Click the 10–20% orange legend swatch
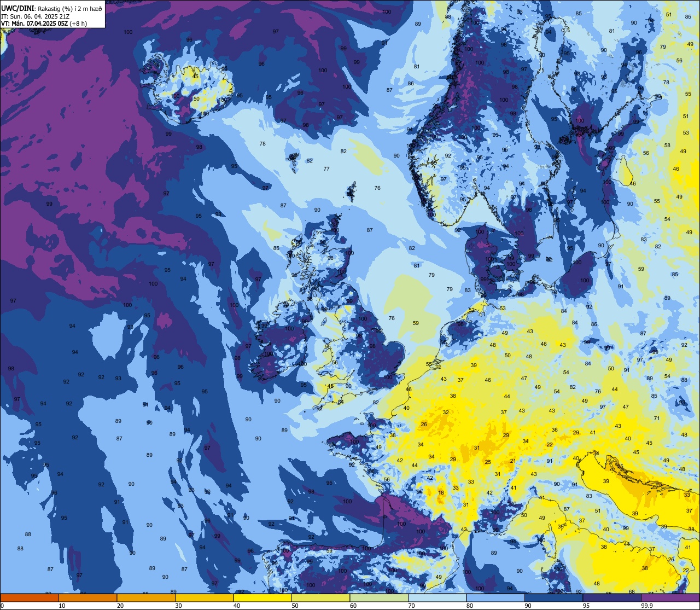Screen dimensions: 700x610 pyautogui.click(x=87, y=597)
